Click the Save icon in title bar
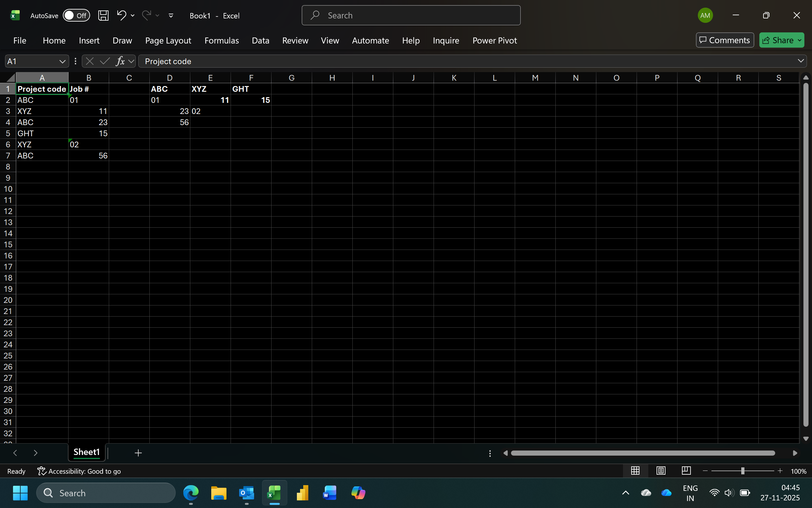The width and height of the screenshot is (812, 508). (103, 16)
